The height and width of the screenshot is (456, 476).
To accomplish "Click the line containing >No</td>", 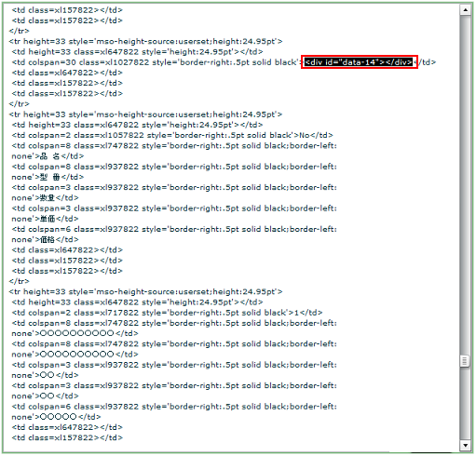I will [172, 135].
